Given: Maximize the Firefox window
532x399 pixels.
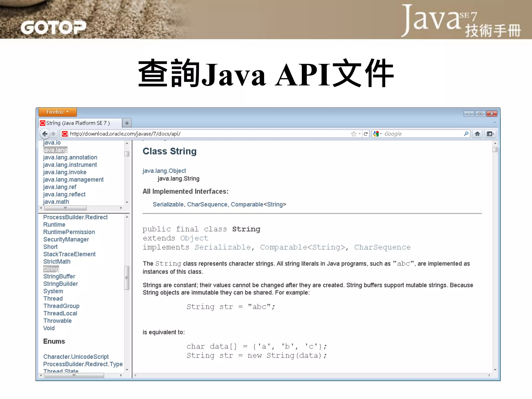Looking at the screenshot, I should pos(480,114).
